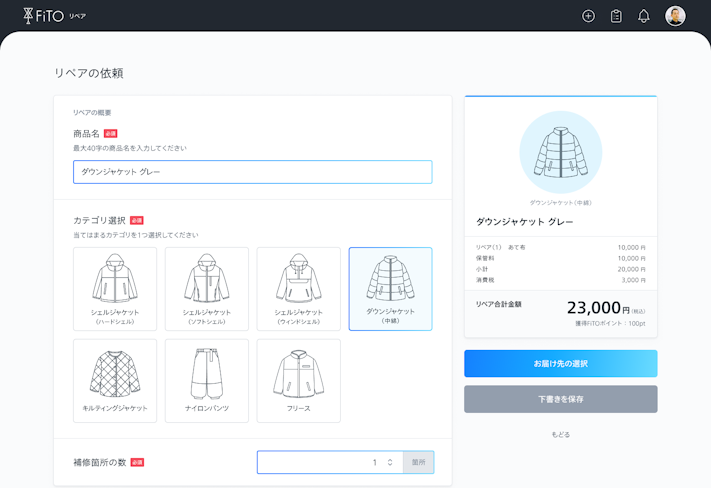Click the FiTO logo in header
This screenshot has width=711, height=488.
pyautogui.click(x=44, y=16)
